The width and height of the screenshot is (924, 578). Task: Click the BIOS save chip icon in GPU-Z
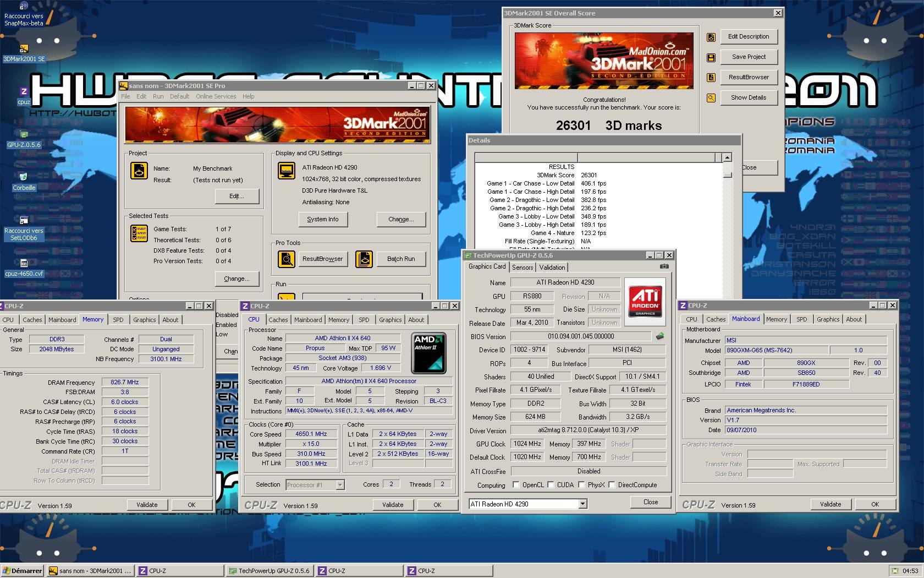[x=659, y=336]
